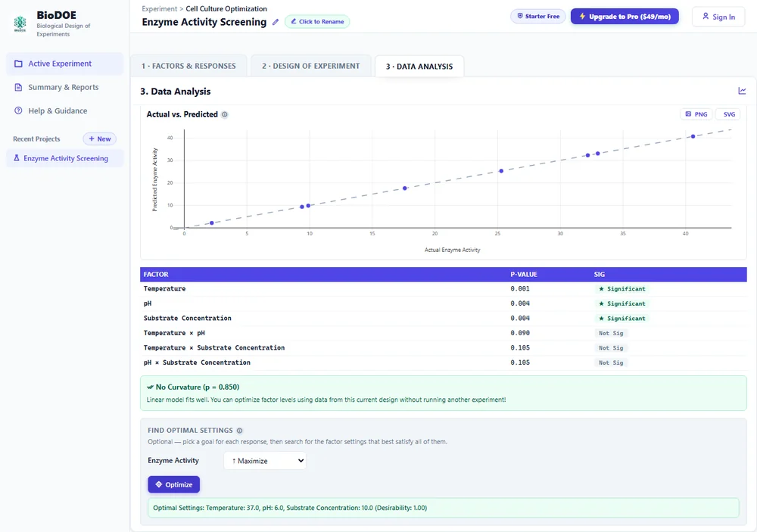Select the Data Analysis tab
This screenshot has width=757, height=532.
(419, 67)
